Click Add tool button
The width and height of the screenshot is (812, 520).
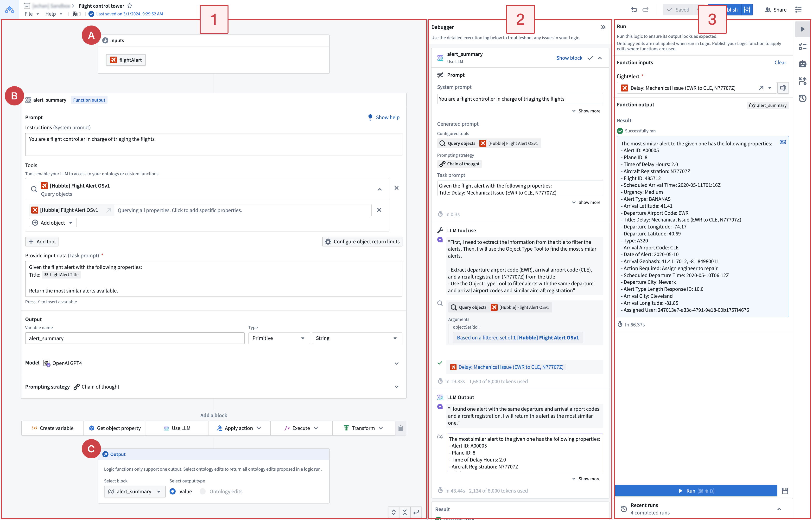(42, 242)
